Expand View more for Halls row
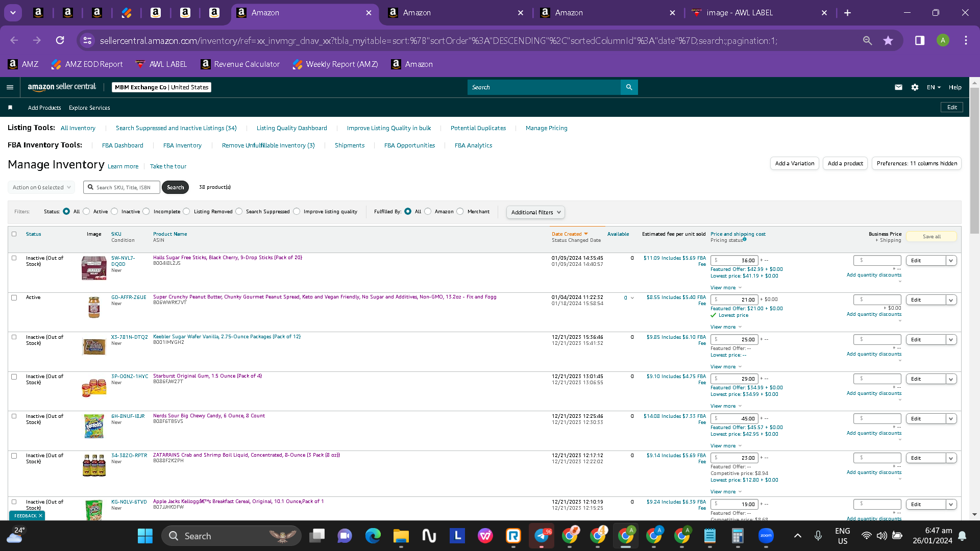This screenshot has width=980, height=551. tap(726, 288)
